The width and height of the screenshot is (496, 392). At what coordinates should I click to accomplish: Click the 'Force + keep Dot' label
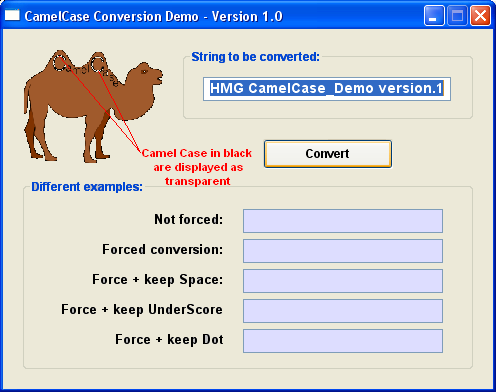169,339
